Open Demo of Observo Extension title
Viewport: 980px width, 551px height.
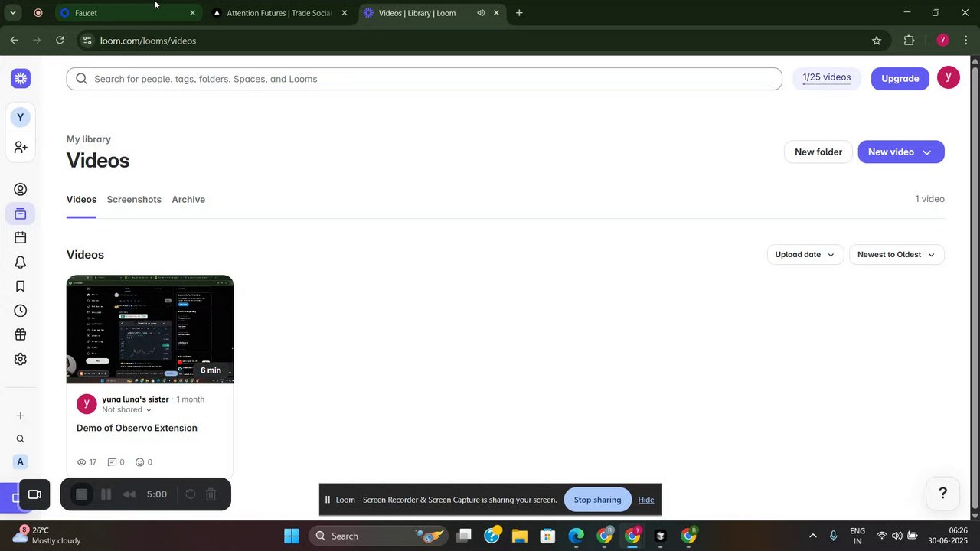(x=137, y=429)
